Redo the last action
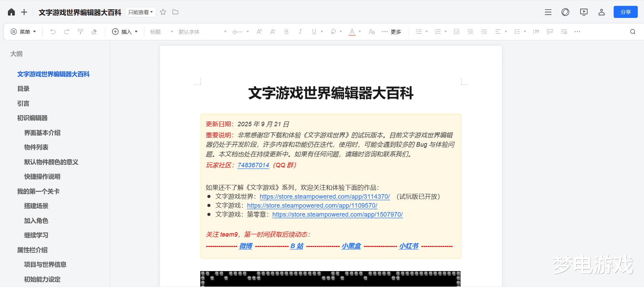This screenshot has height=288, width=644. pyautogui.click(x=67, y=32)
